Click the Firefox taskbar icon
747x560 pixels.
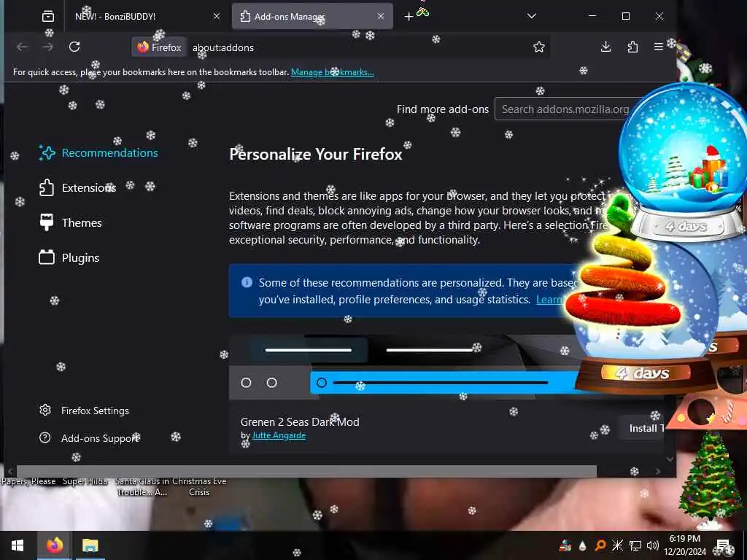(54, 545)
